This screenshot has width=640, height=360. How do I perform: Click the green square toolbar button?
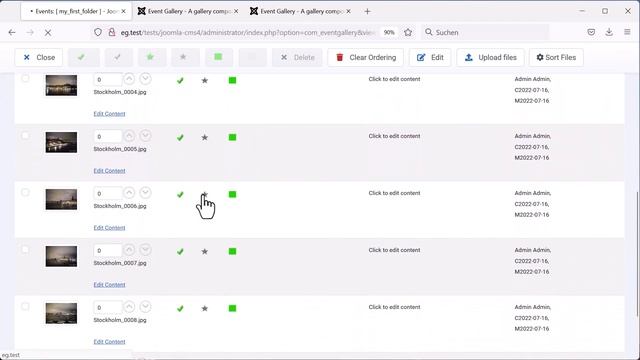click(219, 58)
